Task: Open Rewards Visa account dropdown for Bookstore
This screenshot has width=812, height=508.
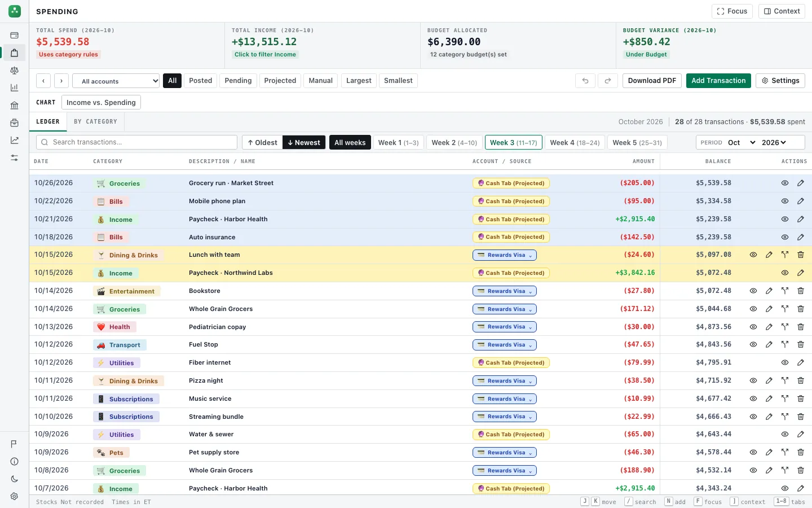Action: 505,291
